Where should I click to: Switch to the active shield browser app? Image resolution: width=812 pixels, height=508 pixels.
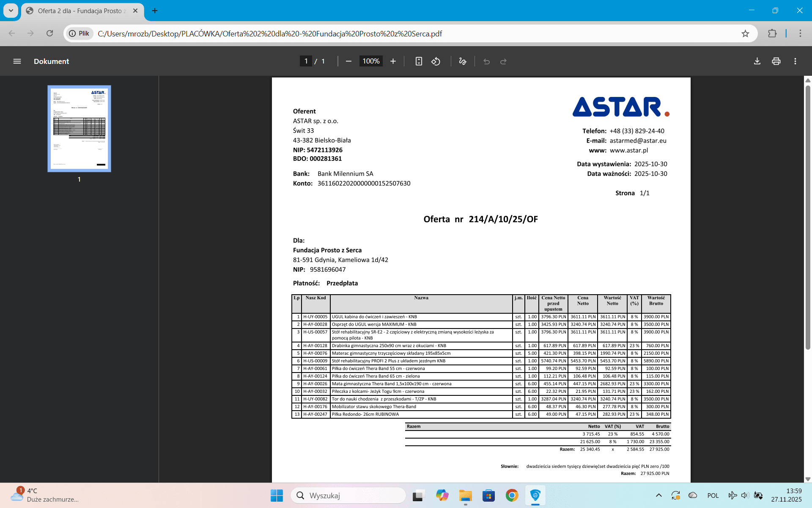click(535, 495)
